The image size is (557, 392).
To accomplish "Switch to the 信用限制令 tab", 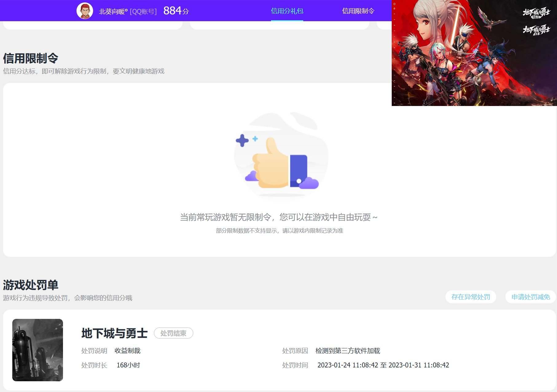I will click(358, 11).
